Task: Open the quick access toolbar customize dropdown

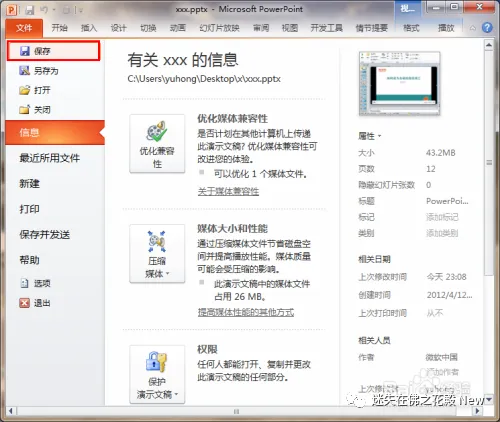Action: coord(81,10)
